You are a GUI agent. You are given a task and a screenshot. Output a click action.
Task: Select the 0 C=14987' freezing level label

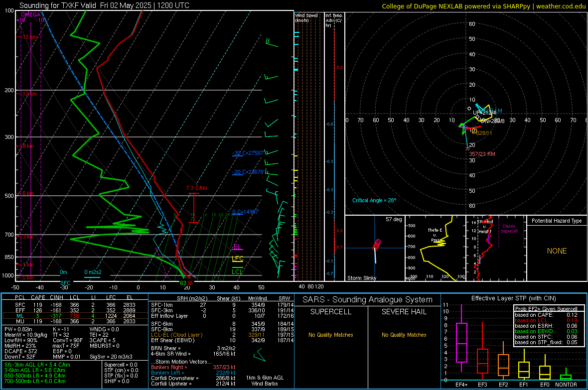click(246, 212)
